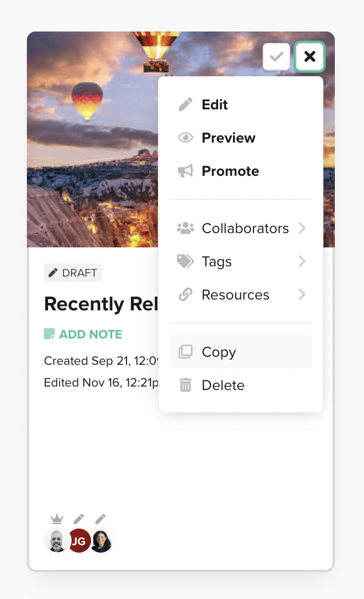Click the hot air balloon cover image

tap(93, 139)
